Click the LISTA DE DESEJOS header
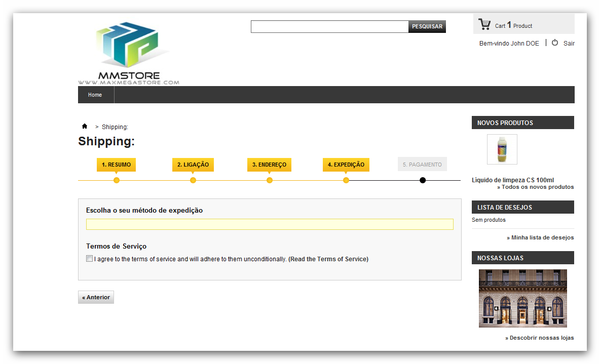This screenshot has height=364, width=600. (x=522, y=207)
